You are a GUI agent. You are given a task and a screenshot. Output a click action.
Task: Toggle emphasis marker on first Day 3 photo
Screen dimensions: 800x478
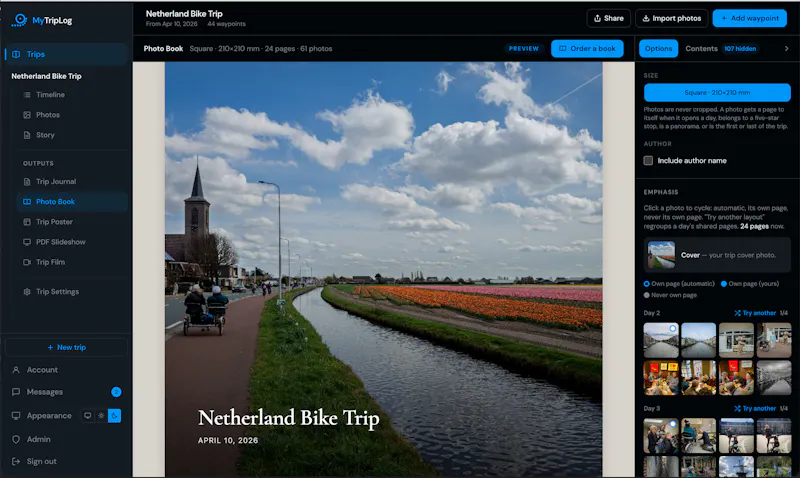tap(673, 424)
